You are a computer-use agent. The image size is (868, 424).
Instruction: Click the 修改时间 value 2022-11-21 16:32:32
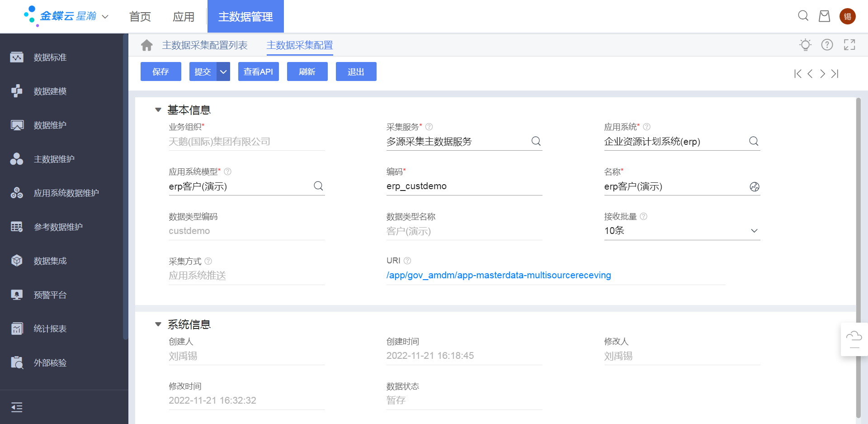coord(212,400)
